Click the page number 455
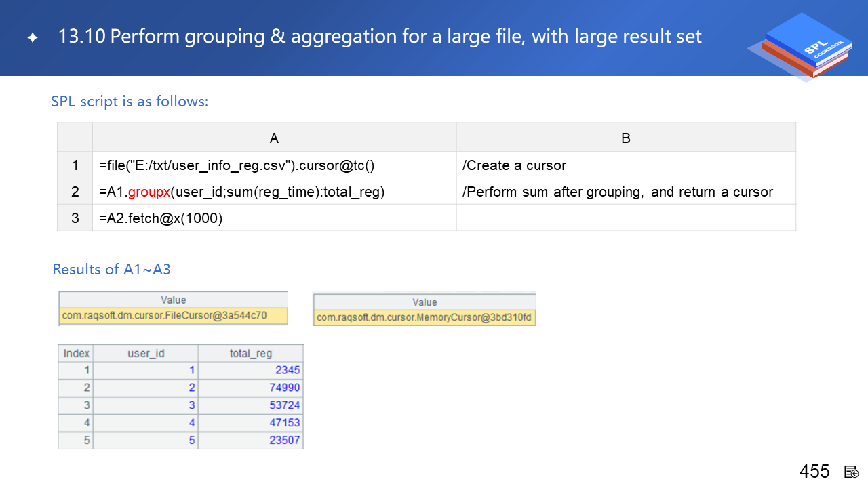 point(814,472)
